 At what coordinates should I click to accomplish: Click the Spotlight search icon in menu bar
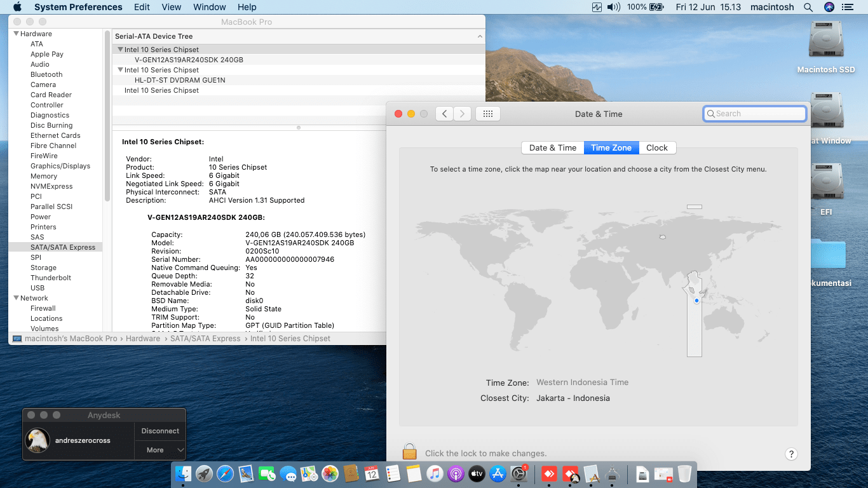(808, 7)
